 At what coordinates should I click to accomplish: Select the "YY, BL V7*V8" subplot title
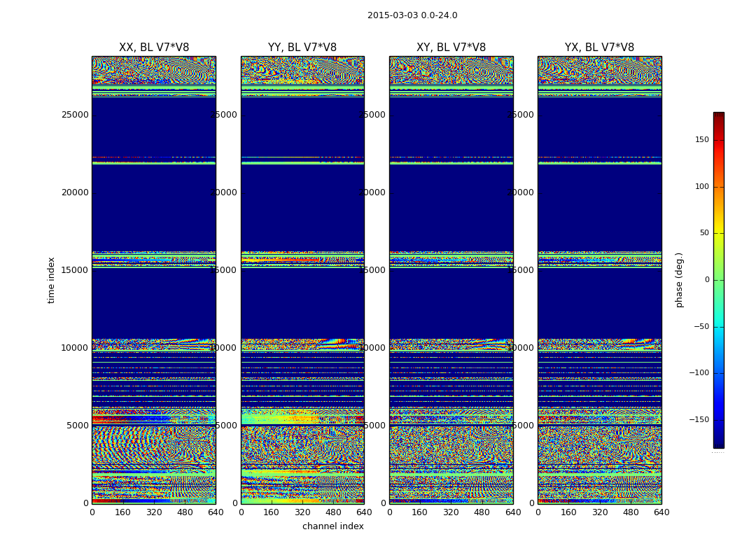[302, 48]
